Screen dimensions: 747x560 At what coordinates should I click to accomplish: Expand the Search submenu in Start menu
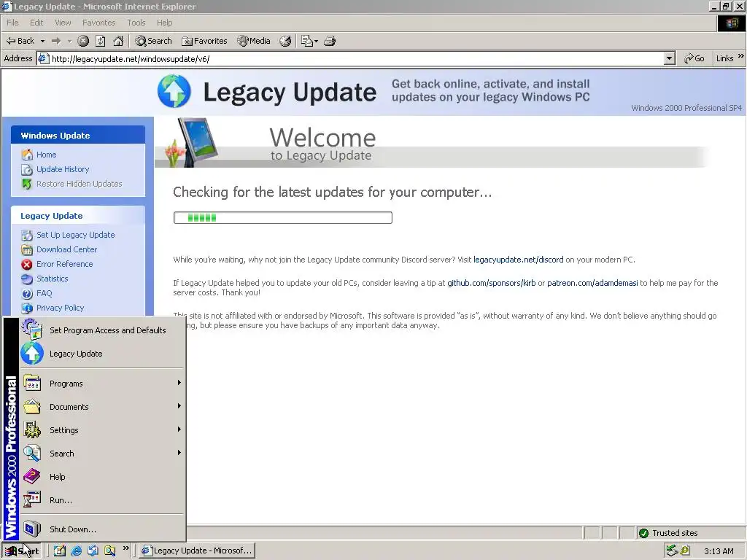pyautogui.click(x=102, y=454)
